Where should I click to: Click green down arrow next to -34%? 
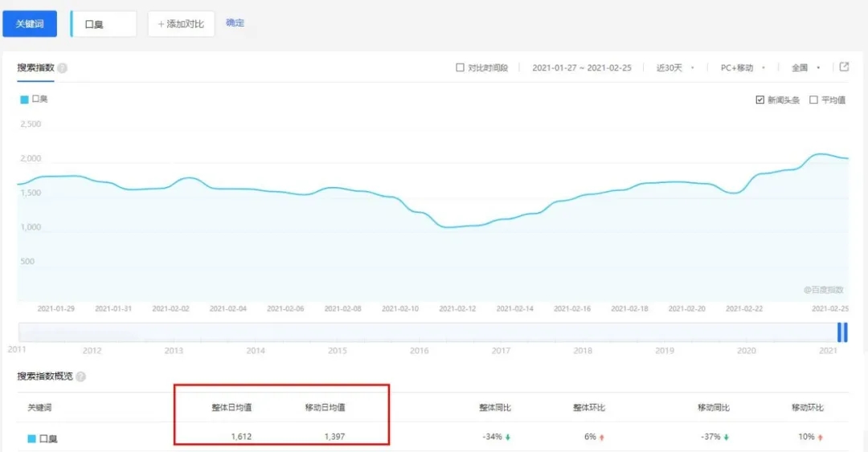click(509, 438)
